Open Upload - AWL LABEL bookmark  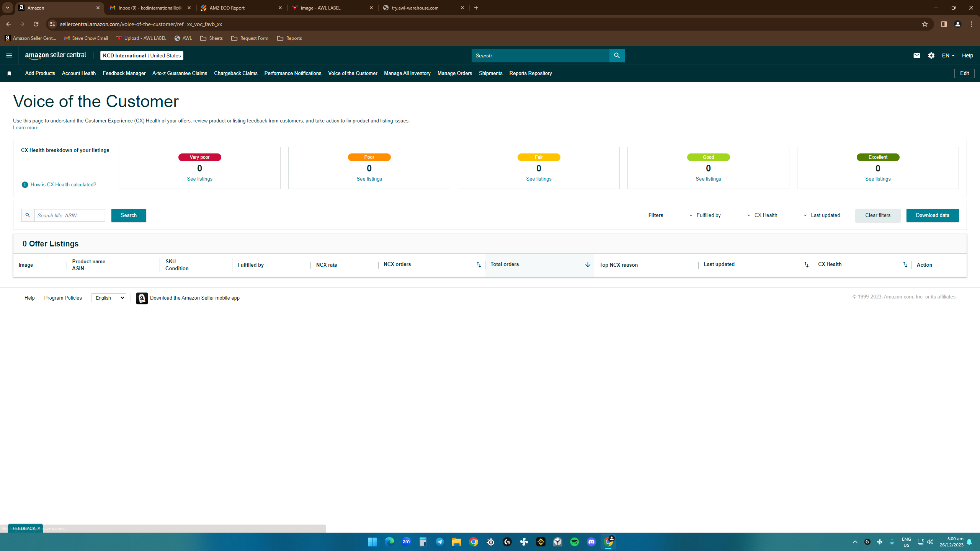[141, 38]
